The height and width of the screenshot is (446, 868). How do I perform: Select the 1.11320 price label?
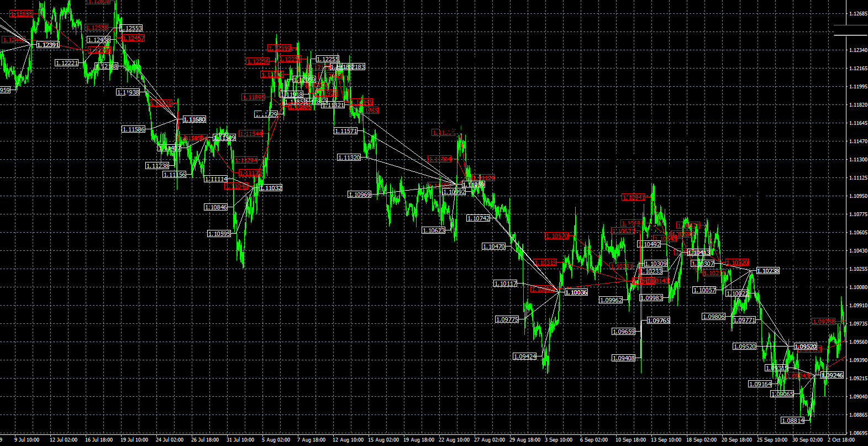tap(349, 158)
